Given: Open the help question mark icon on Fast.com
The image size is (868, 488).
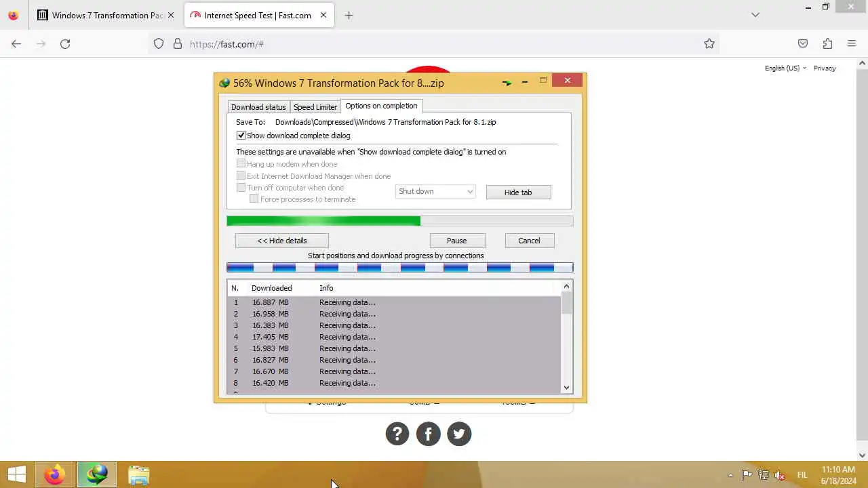Looking at the screenshot, I should (397, 434).
